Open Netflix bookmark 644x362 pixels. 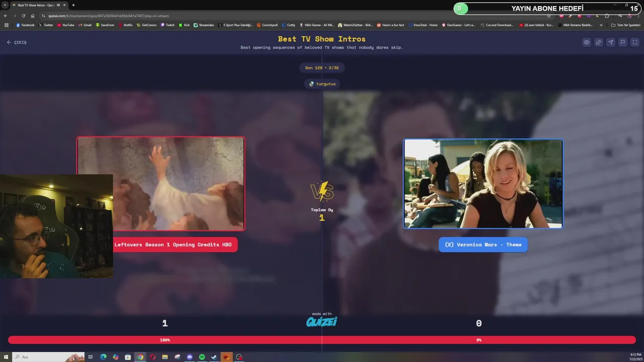click(x=125, y=25)
